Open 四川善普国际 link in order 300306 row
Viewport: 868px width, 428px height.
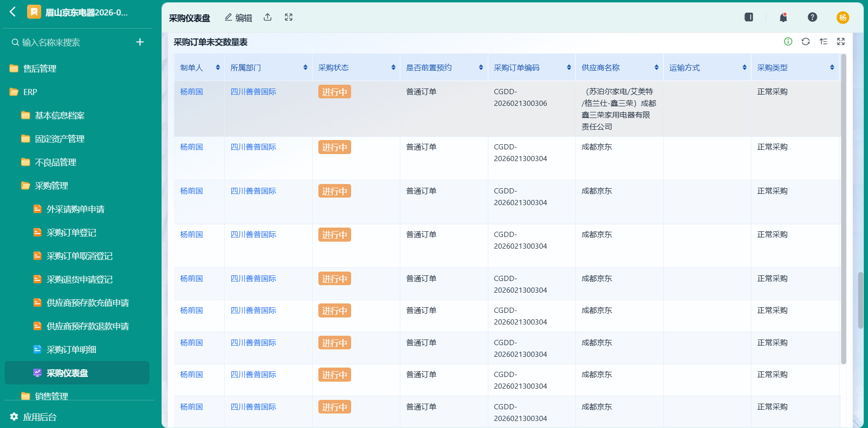pos(253,92)
